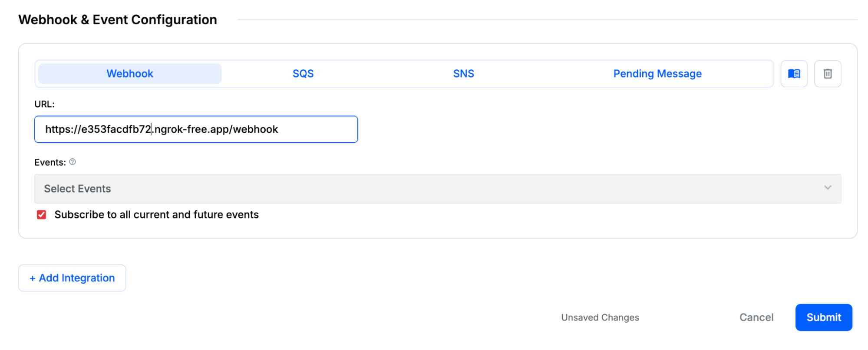868x350 pixels.
Task: Click the Webhook & Event Configuration heading
Action: (118, 20)
